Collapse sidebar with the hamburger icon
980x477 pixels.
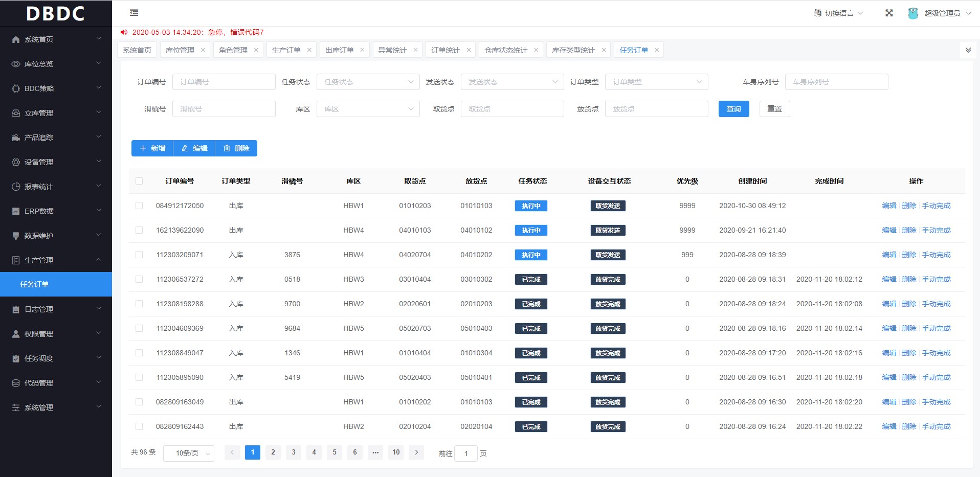point(134,13)
